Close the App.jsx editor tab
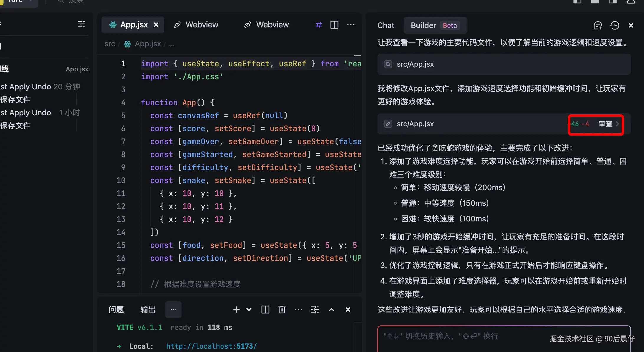This screenshot has width=644, height=352. 156,25
